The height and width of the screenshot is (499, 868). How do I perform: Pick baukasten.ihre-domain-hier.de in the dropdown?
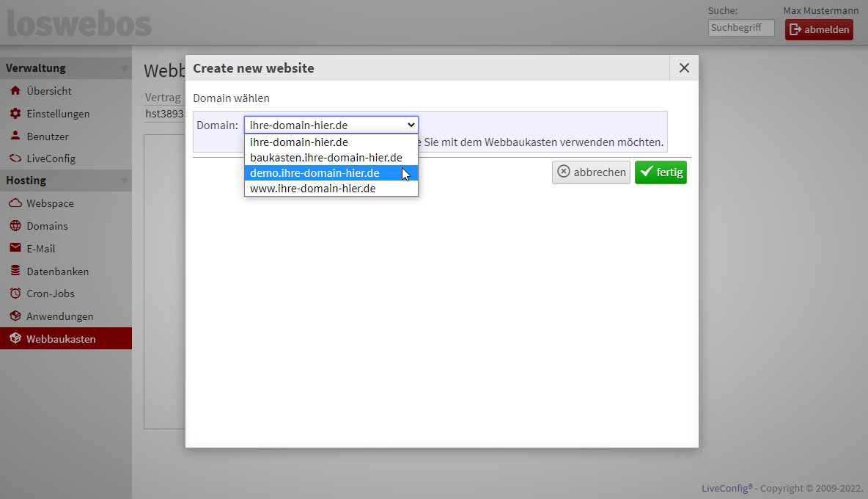(326, 158)
